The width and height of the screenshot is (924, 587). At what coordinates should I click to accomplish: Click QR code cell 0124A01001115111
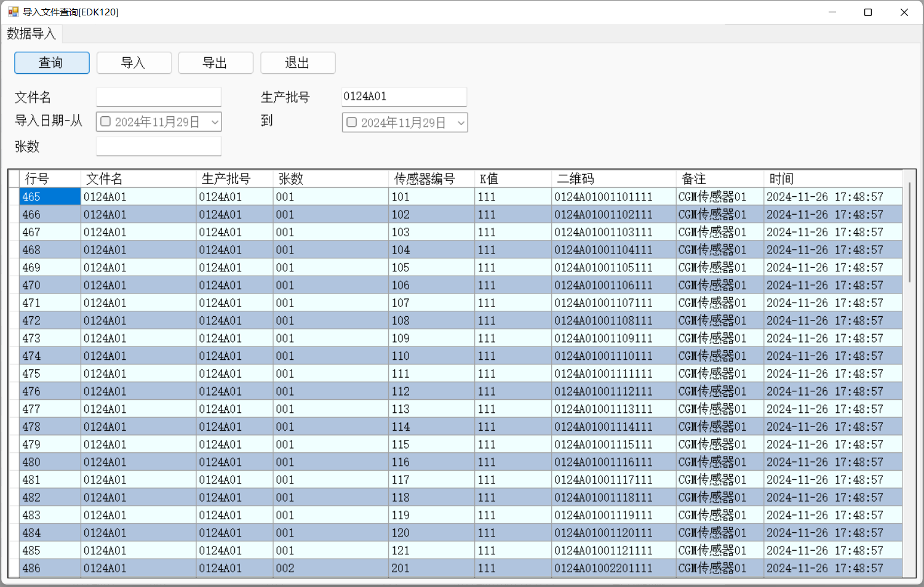[x=613, y=444]
